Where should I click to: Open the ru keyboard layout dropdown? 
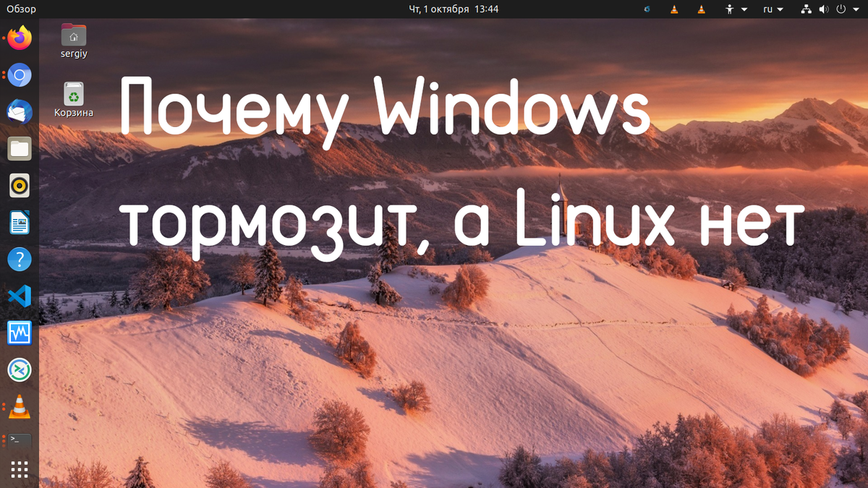(x=773, y=9)
